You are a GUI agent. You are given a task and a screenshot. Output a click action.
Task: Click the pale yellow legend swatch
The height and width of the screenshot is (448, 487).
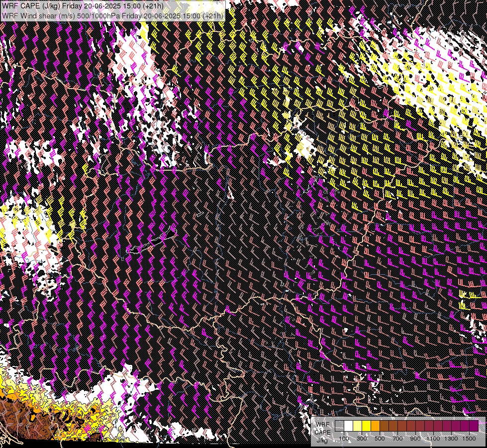coord(358,426)
